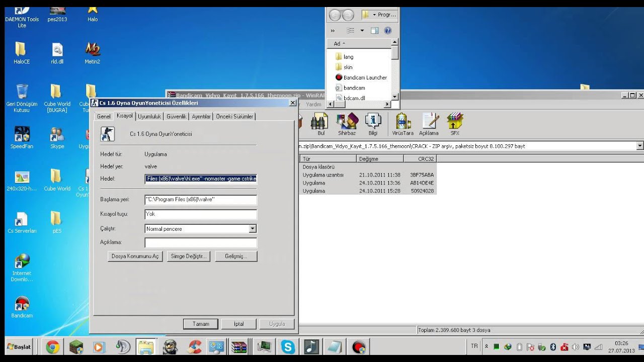Switch to WinRAR in the taskbar
Viewport: 644px width, 362px height.
pos(240,347)
